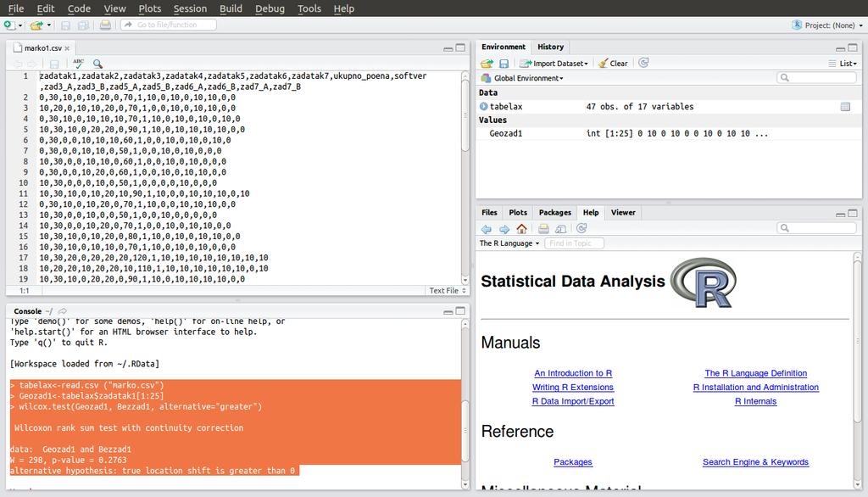Click the forward arrow in source editor toolbar
The height and width of the screenshot is (497, 868).
point(32,64)
